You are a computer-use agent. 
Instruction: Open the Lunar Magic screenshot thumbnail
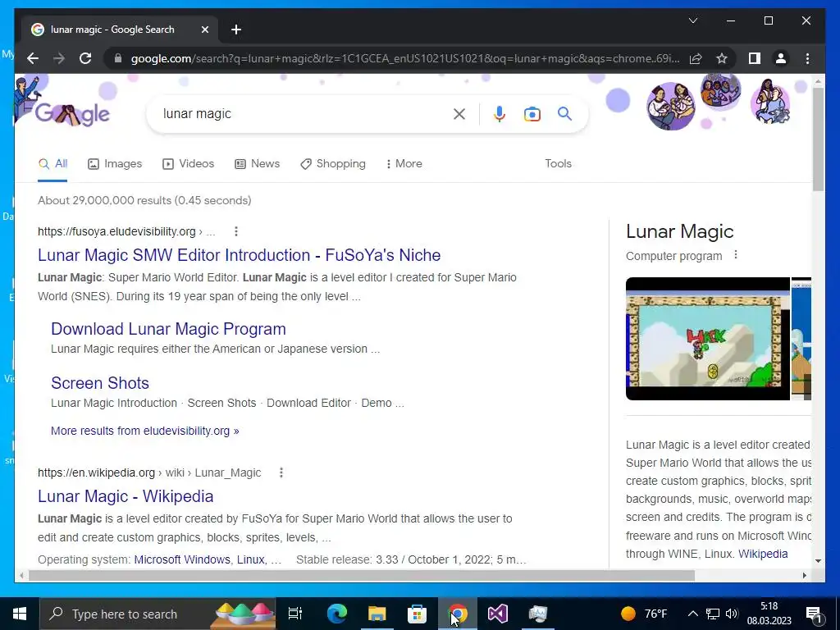pos(707,339)
